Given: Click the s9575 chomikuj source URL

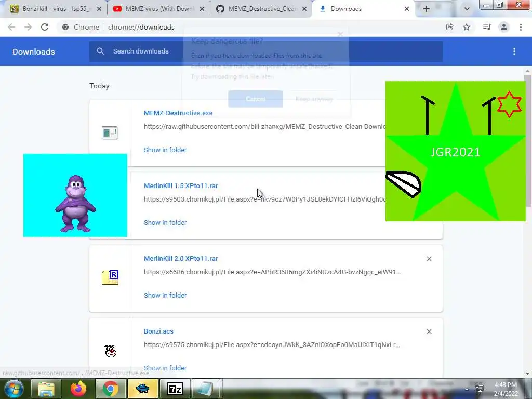Looking at the screenshot, I should pos(272,345).
